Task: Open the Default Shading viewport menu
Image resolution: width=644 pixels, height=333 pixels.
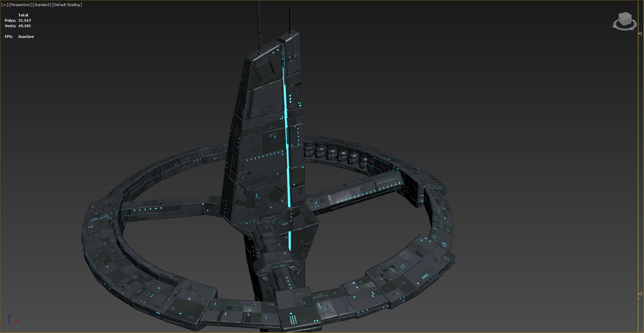Action: 67,5
